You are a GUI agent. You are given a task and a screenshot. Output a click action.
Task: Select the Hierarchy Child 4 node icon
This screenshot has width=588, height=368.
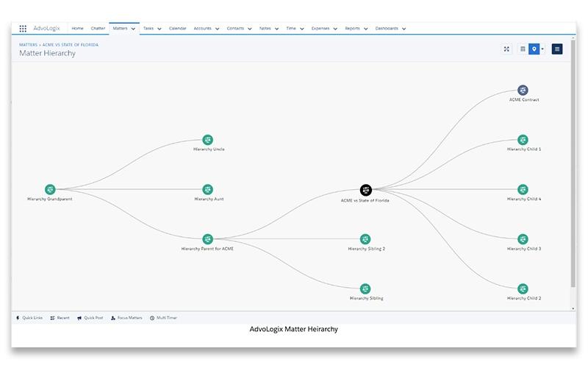(523, 189)
